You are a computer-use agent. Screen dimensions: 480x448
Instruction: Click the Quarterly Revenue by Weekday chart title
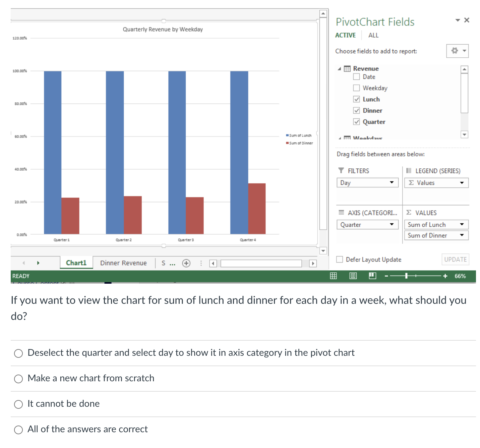pos(163,30)
